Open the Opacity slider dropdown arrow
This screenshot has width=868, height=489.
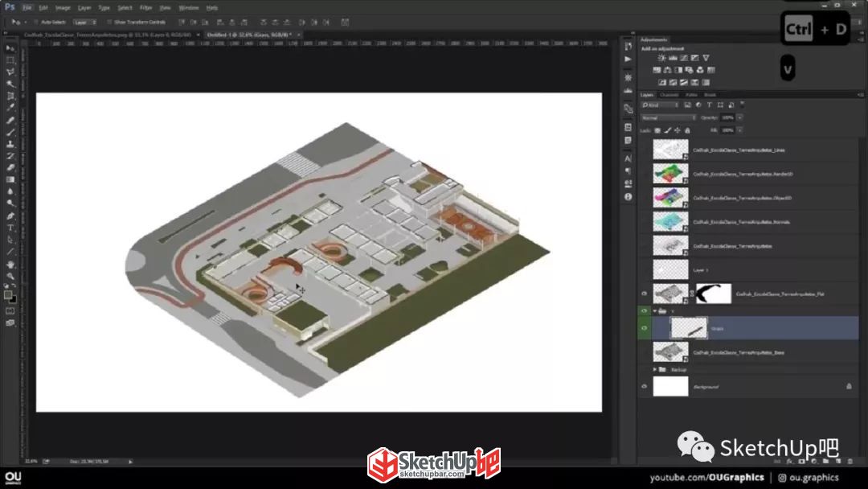pos(739,118)
